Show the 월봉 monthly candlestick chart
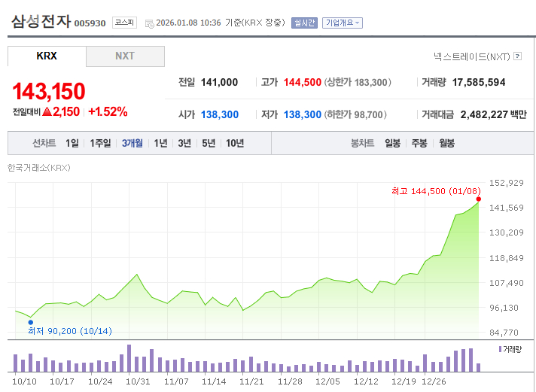The image size is (536, 392). coord(446,143)
